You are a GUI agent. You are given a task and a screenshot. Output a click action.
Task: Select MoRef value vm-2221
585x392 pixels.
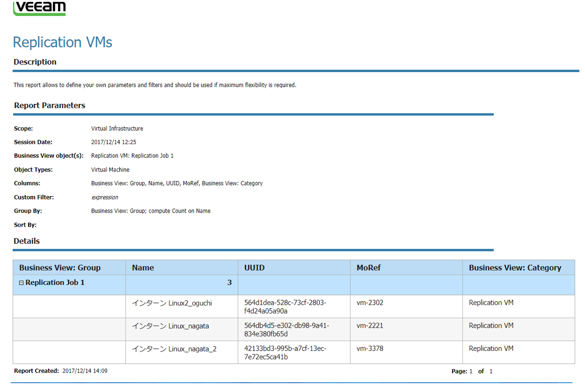(x=370, y=326)
